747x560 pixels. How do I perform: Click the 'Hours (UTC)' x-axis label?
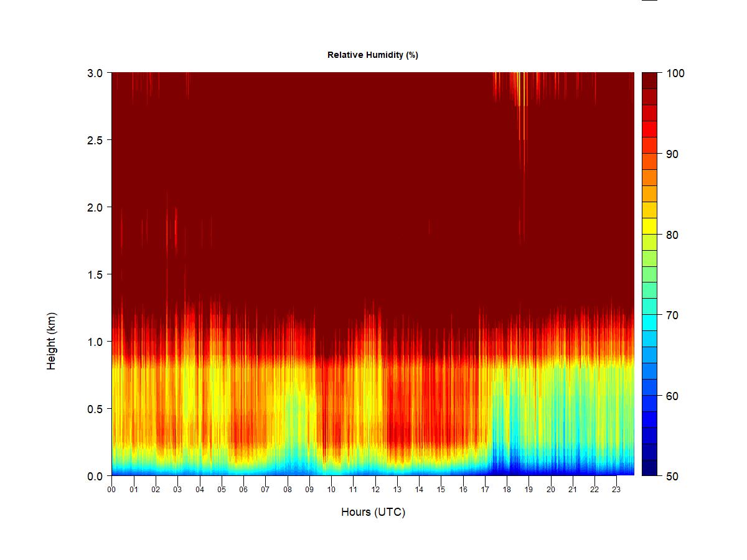(373, 512)
